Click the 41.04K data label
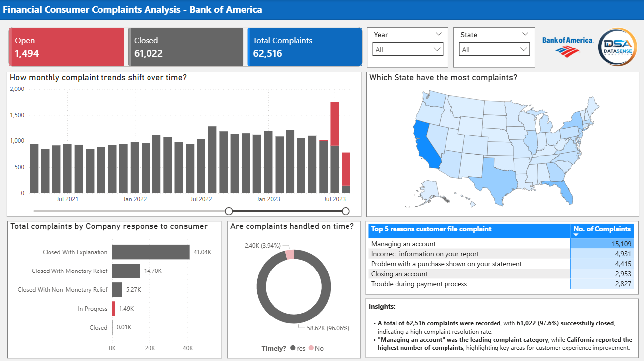 tap(202, 252)
